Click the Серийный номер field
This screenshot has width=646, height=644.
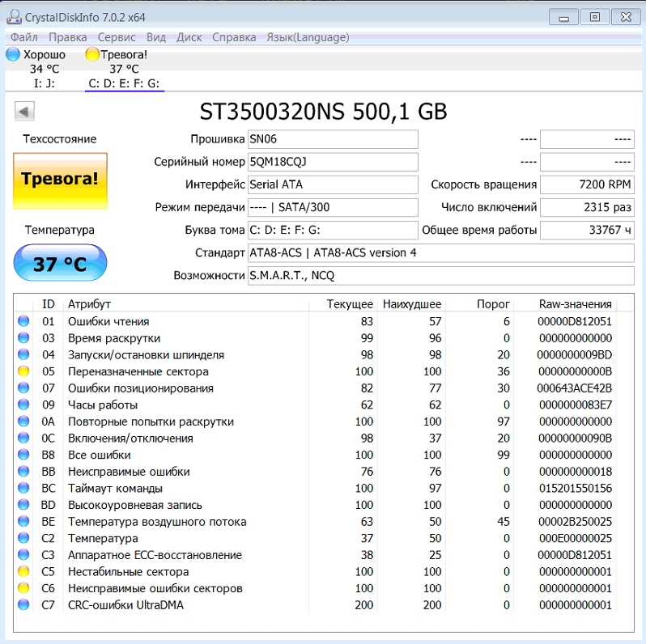pos(332,162)
